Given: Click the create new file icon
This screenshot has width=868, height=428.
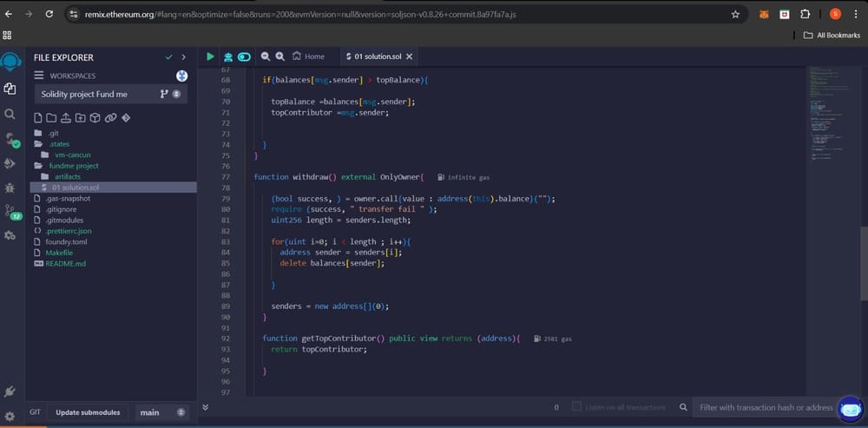Looking at the screenshot, I should [37, 118].
